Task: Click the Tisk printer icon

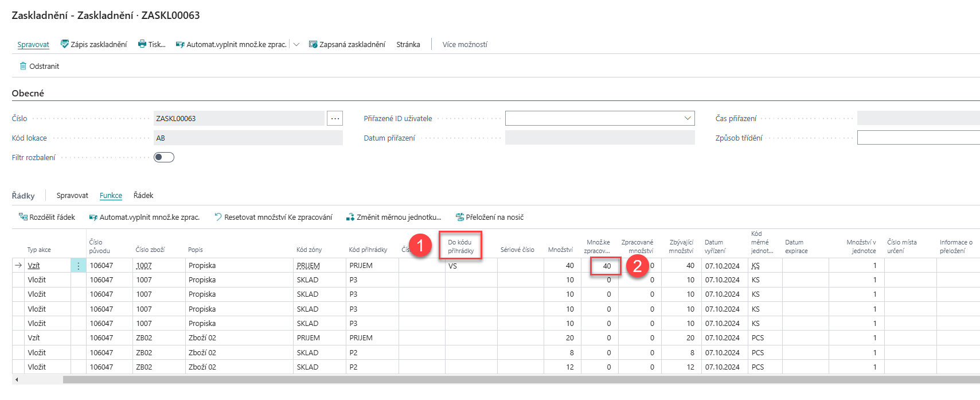Action: (142, 44)
